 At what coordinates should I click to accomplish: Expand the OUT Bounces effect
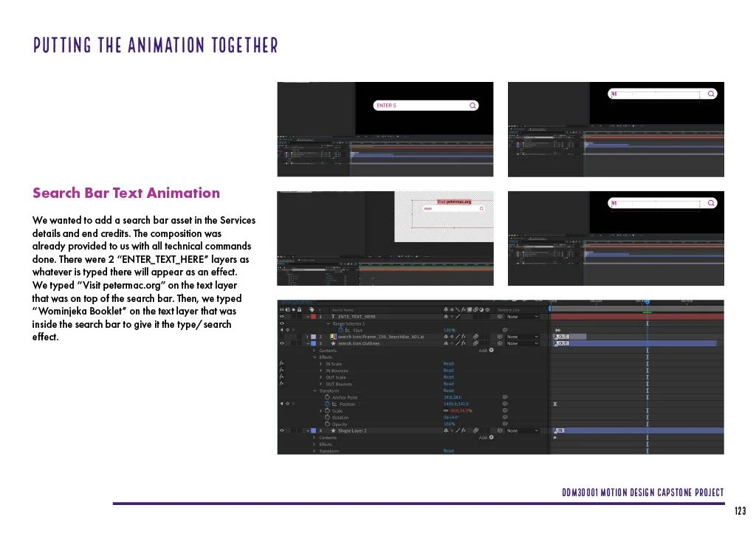321,384
